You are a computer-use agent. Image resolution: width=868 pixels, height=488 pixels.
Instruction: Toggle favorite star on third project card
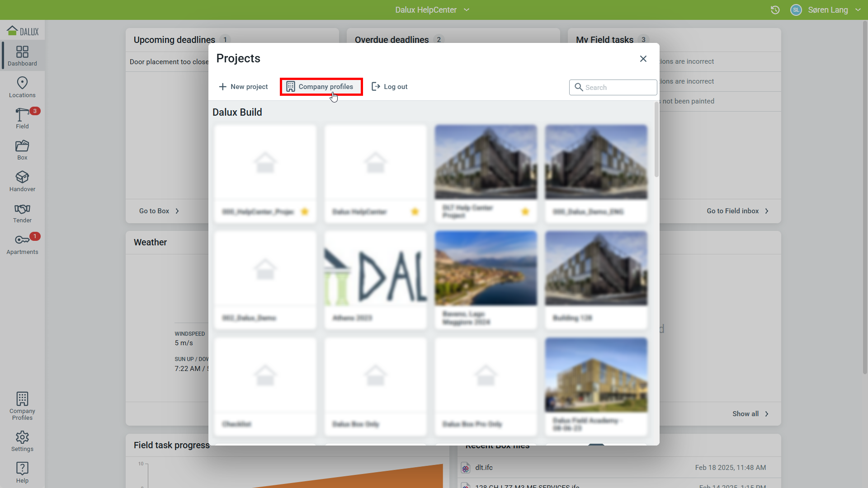click(525, 211)
